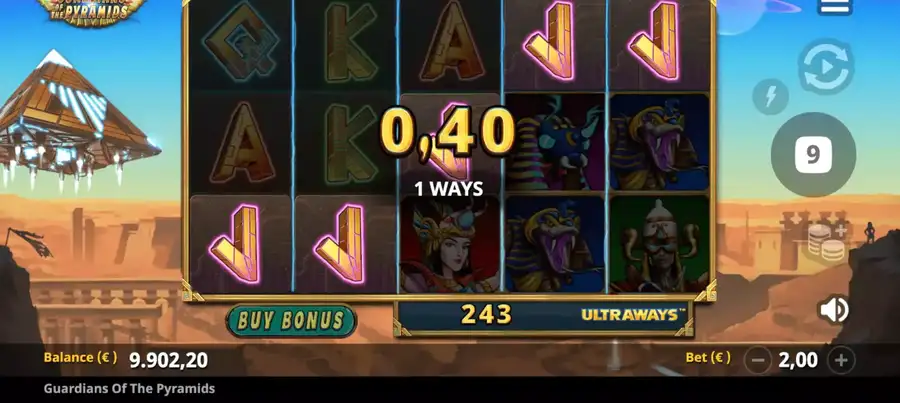Image resolution: width=900 pixels, height=403 pixels.
Task: Click the Buy Bonus button
Action: 291,321
